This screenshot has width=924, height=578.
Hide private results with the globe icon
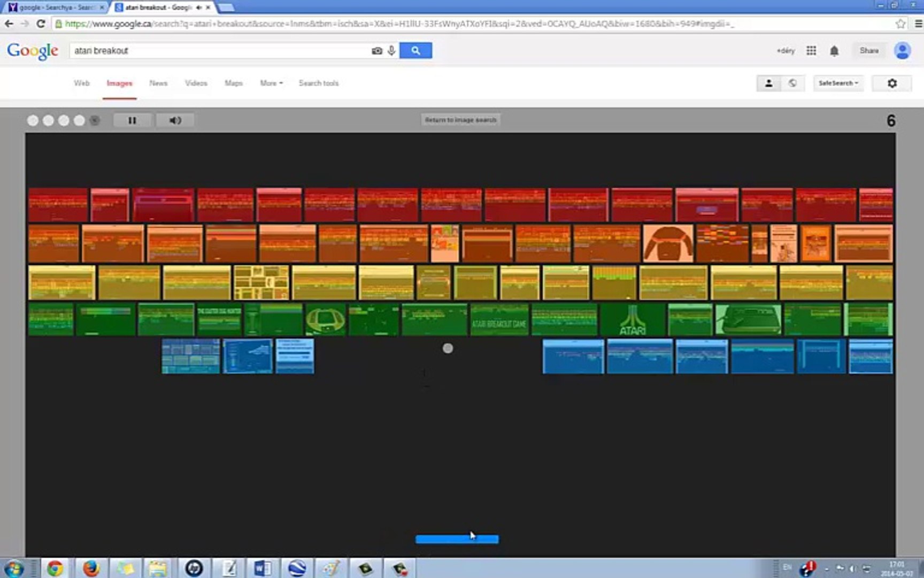pos(792,83)
